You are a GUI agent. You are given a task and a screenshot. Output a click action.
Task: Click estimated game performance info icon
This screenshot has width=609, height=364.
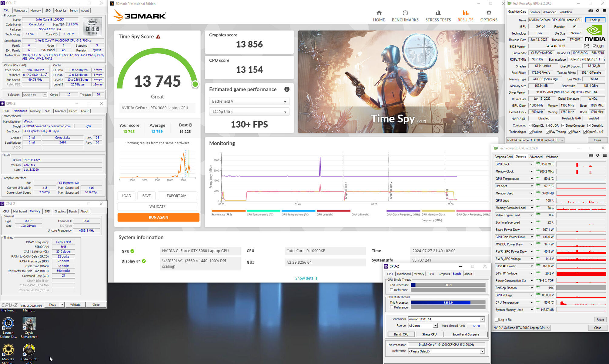(287, 89)
